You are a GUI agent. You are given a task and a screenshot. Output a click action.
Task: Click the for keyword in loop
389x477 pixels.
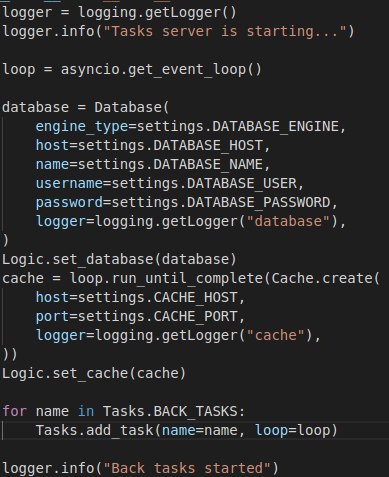tap(14, 411)
